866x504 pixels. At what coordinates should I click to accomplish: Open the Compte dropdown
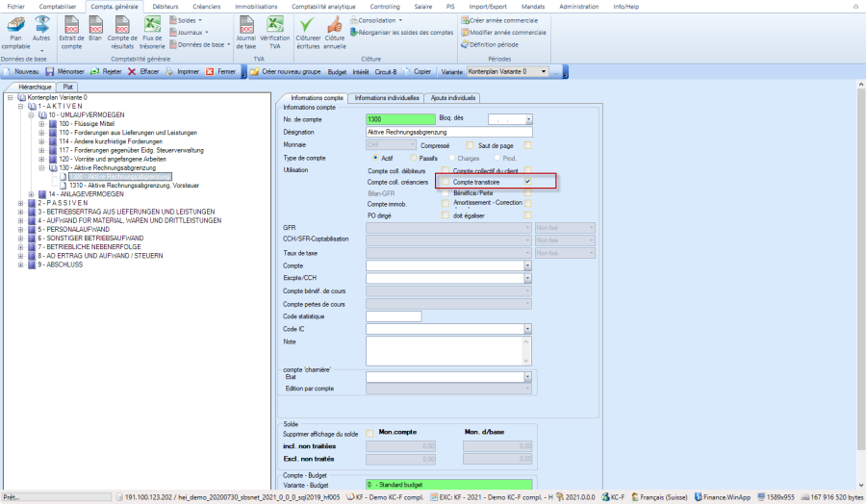pos(527,265)
